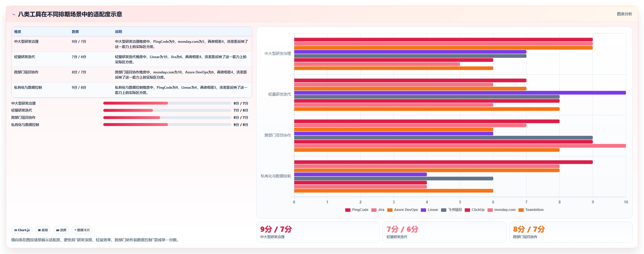Click purple Linear bar reaching 10

click(460, 93)
